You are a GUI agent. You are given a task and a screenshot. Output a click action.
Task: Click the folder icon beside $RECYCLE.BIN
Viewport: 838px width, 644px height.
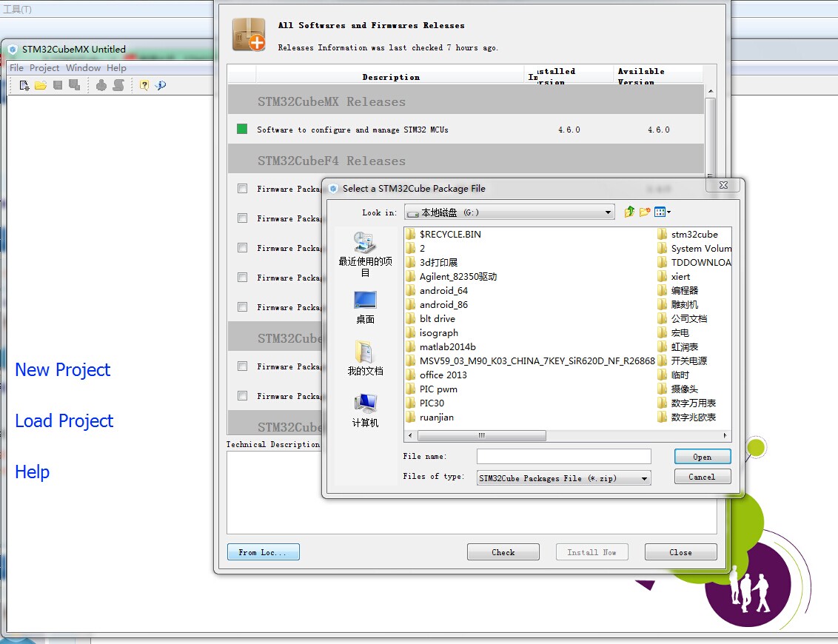coord(410,234)
